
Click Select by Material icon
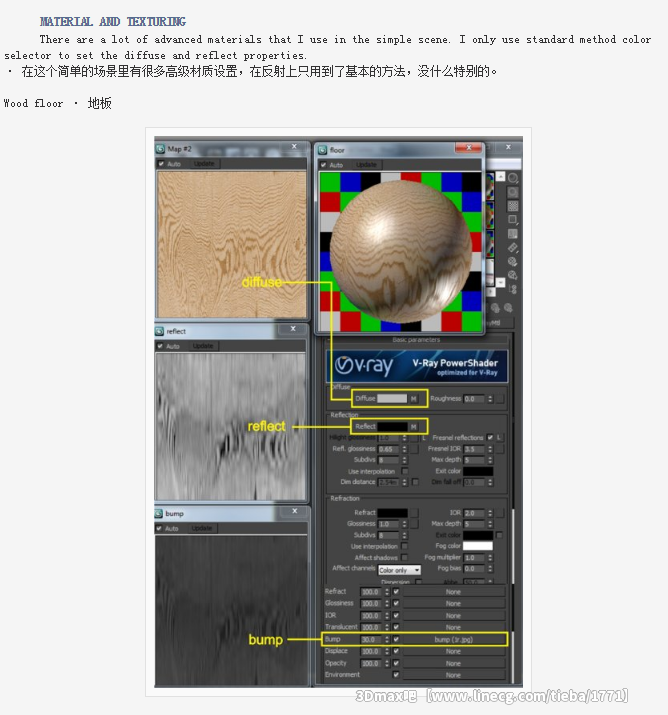coord(513,275)
